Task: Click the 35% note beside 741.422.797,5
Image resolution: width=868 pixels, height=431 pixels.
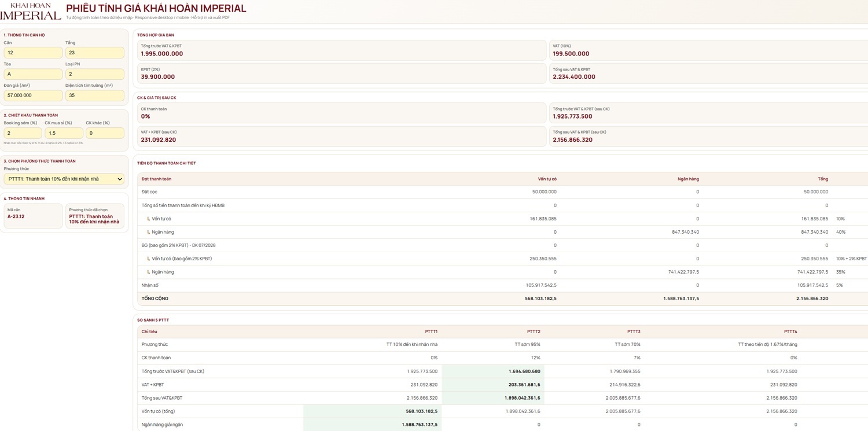Action: coord(841,272)
